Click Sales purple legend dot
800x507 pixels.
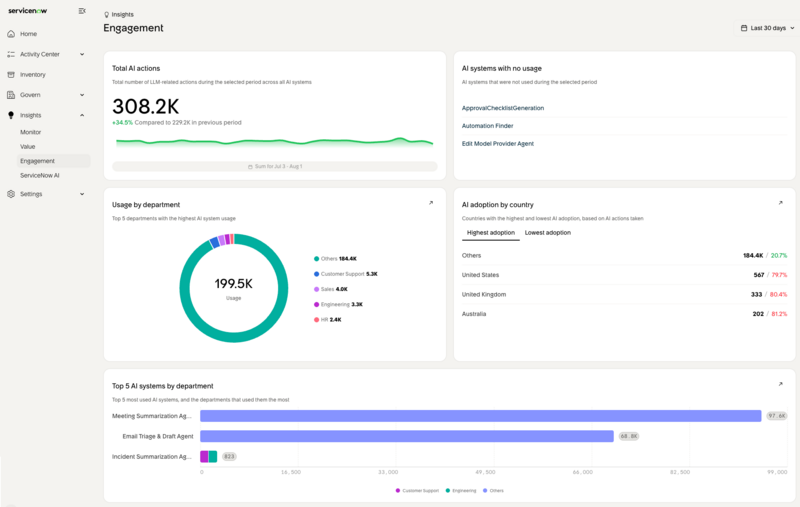[316, 289]
